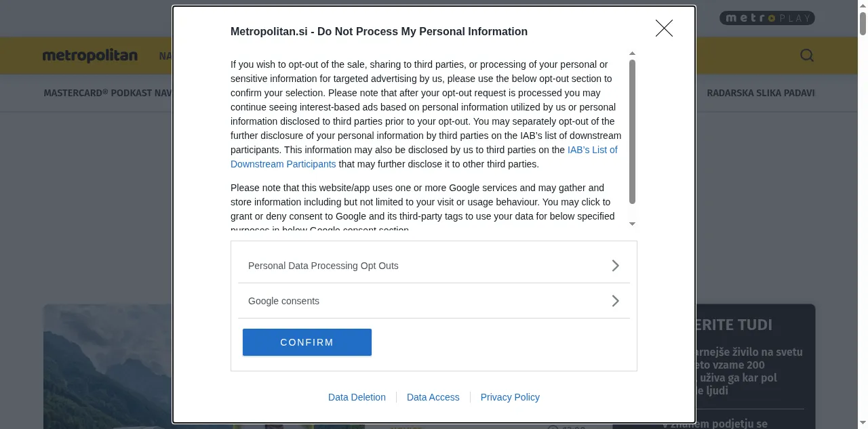Click the page scrollbar up arrow
Viewport: 868px width, 429px height.
863,5
